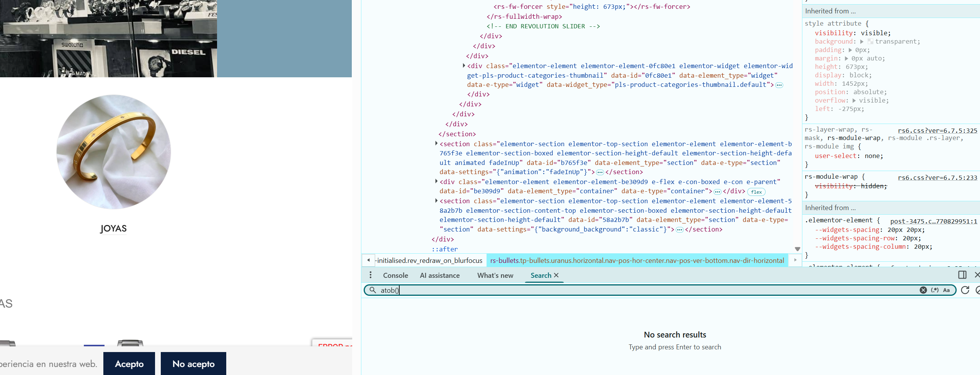Viewport: 980px width, 375px height.
Task: Click the flex badge on container div
Action: 756,192
